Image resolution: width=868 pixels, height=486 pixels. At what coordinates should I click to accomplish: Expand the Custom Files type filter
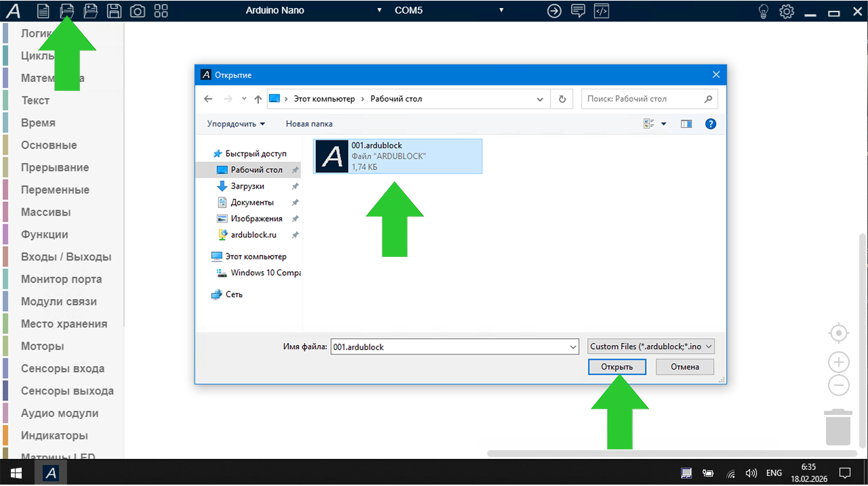click(x=651, y=346)
